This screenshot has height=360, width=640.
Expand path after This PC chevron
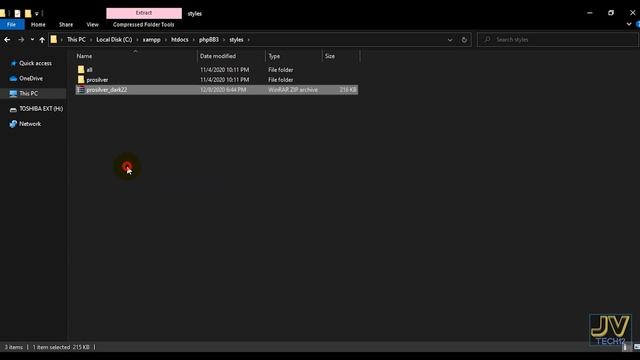91,40
